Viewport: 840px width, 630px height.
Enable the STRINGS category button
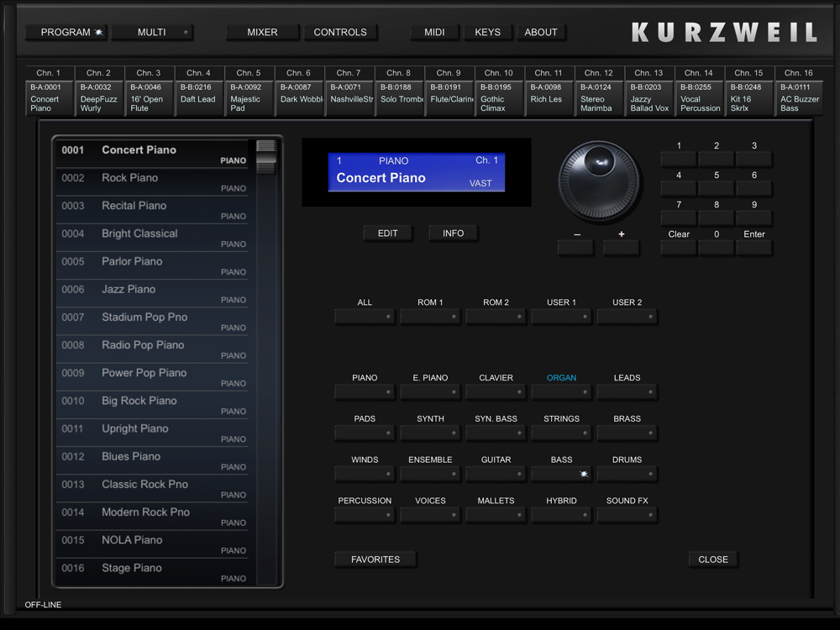point(561,433)
